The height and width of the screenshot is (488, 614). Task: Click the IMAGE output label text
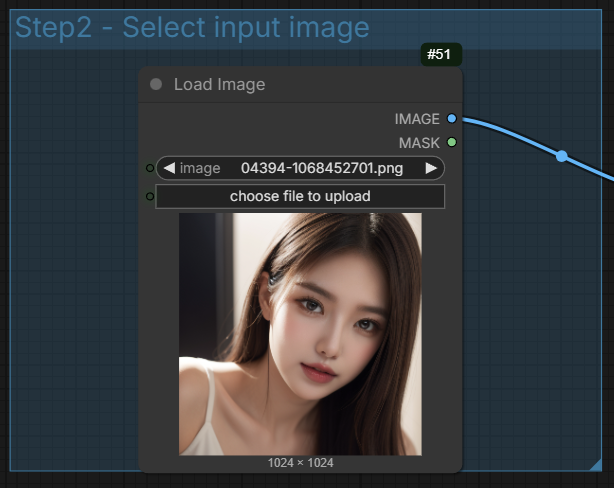(x=417, y=119)
